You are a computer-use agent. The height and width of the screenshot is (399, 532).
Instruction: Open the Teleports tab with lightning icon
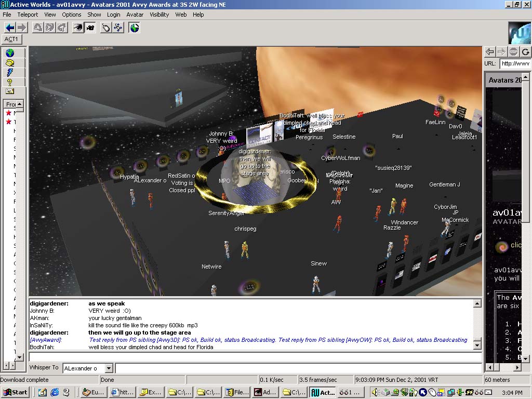[x=10, y=73]
